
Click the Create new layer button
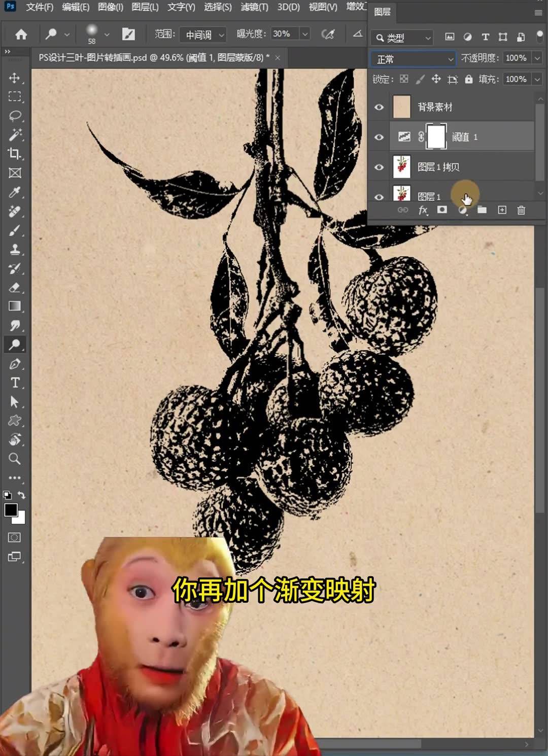[x=501, y=210]
